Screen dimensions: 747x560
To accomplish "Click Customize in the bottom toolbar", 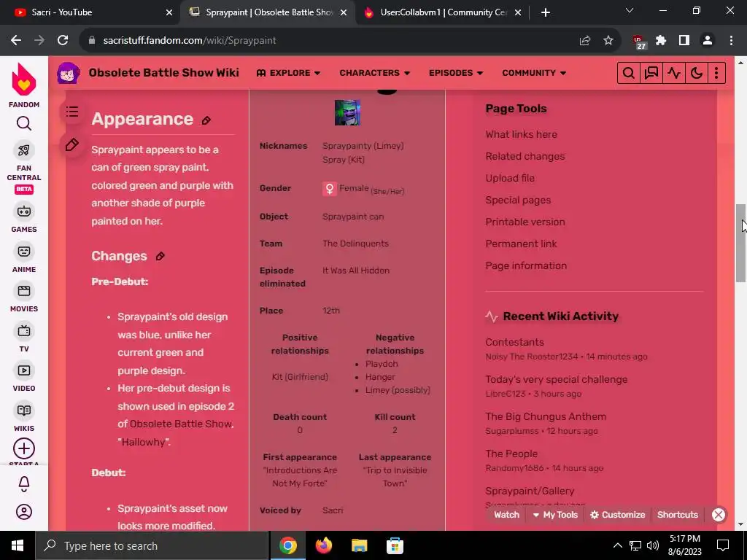I will click(617, 515).
